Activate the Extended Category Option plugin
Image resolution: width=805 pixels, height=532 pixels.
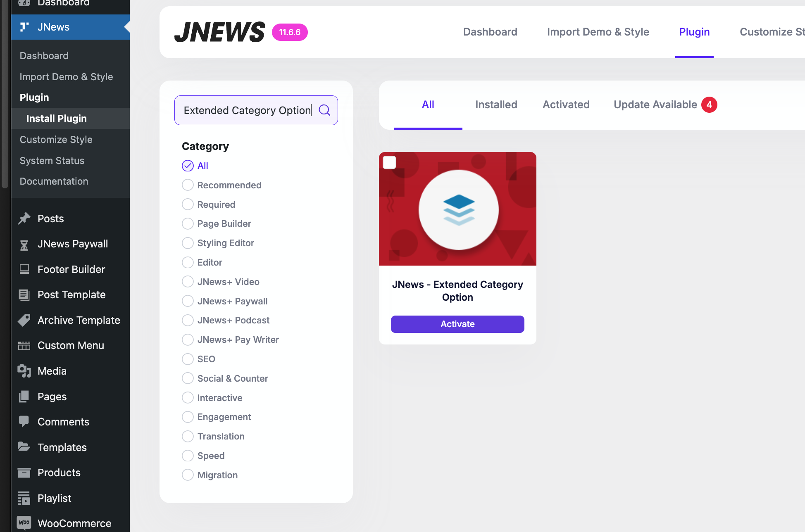(457, 324)
